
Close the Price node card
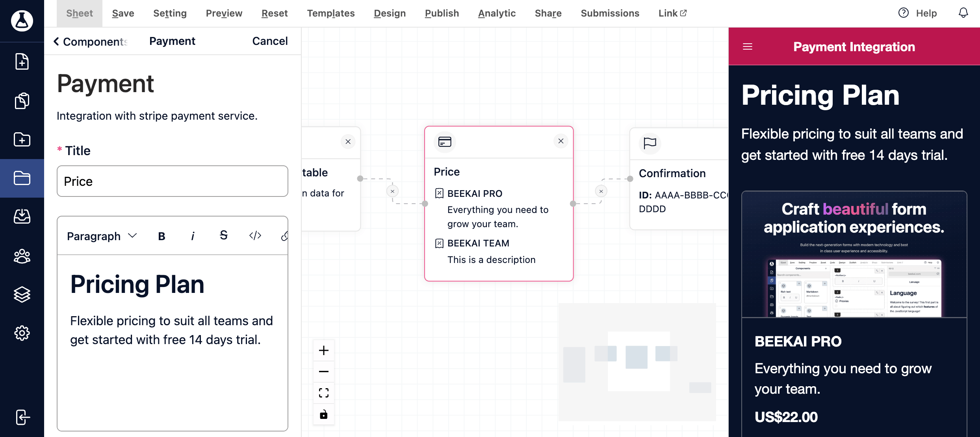pos(561,141)
